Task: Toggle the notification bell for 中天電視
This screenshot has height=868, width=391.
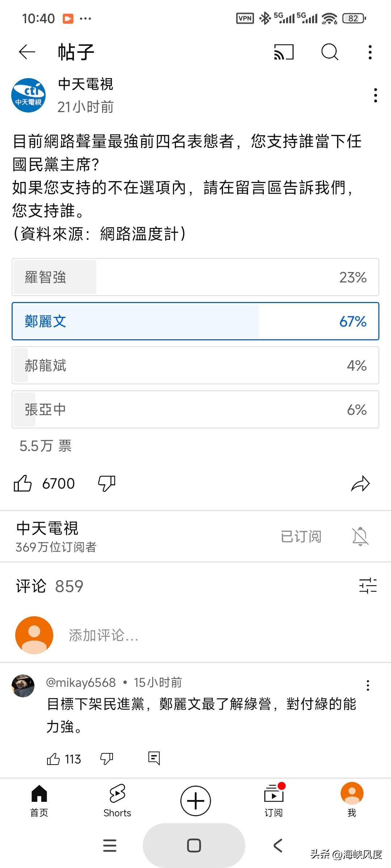Action: [x=360, y=536]
